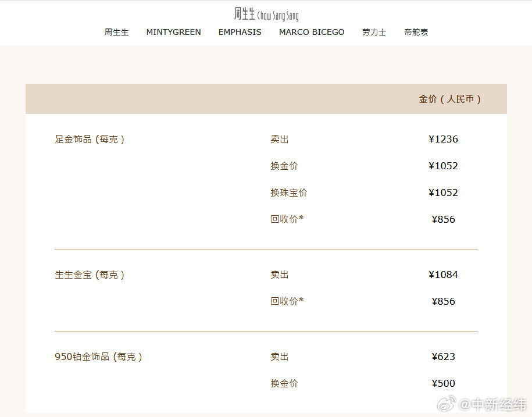
Task: Select the ¥1052 price beside 换金价
Action: (x=443, y=166)
